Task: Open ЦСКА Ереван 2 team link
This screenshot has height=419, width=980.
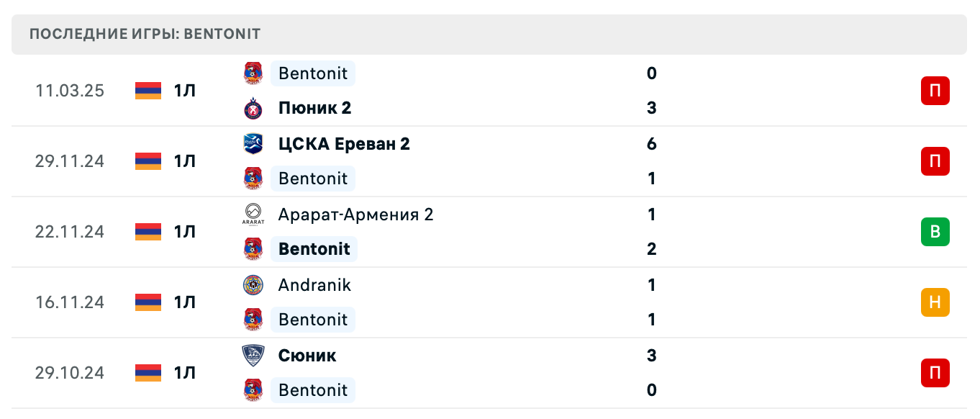Action: click(x=344, y=144)
